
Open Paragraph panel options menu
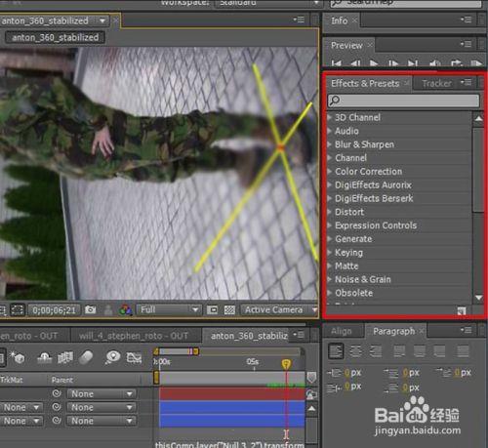pos(466,331)
